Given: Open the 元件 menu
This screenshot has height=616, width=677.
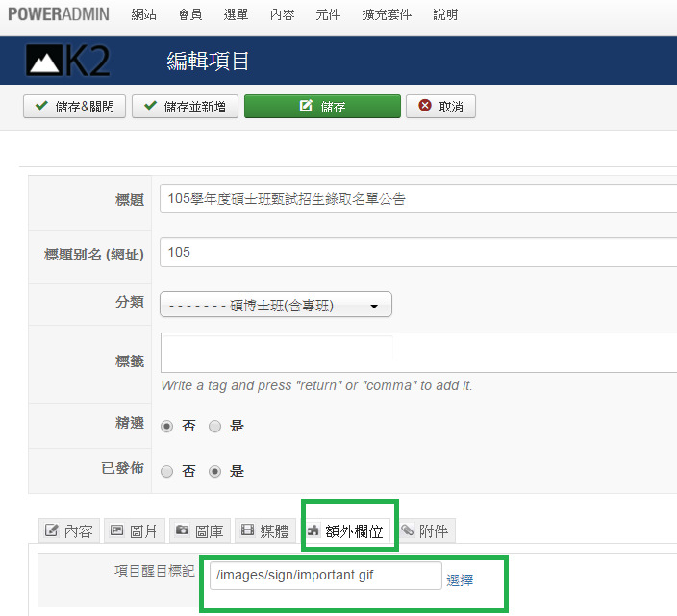Looking at the screenshot, I should pyautogui.click(x=328, y=14).
